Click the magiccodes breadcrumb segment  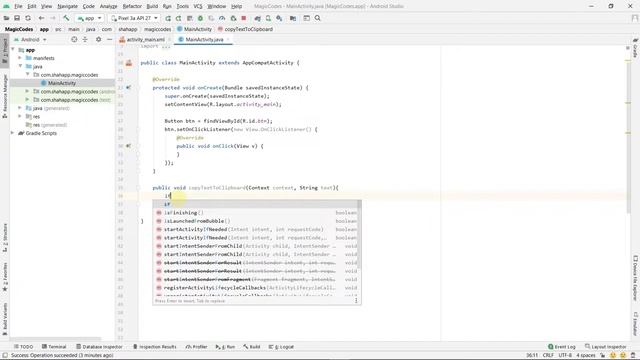158,29
